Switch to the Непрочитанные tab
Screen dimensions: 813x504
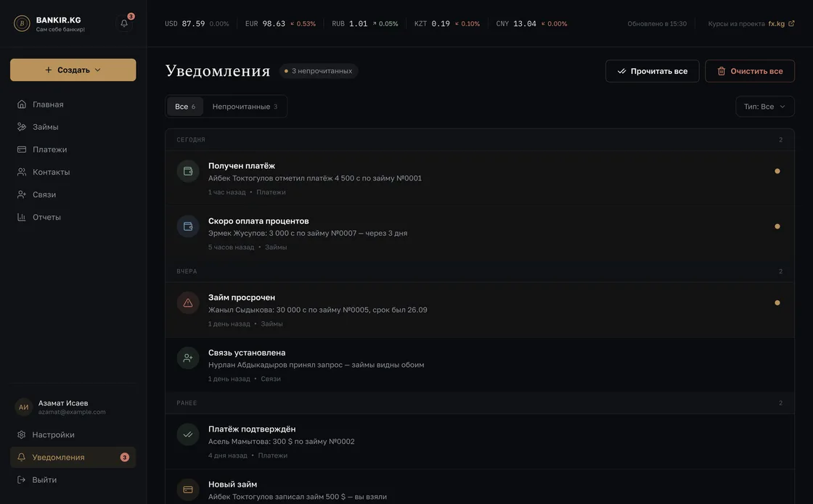(245, 107)
